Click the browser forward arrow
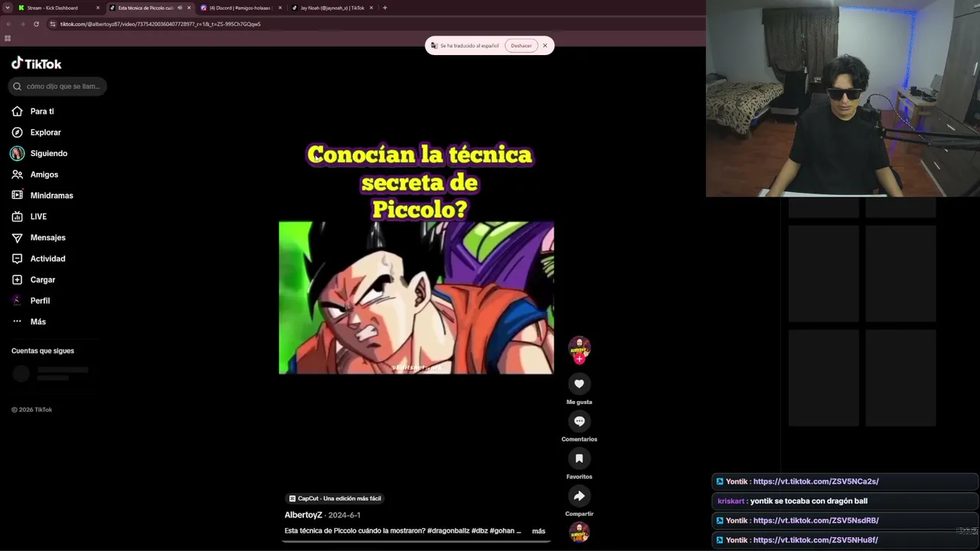Image resolution: width=980 pixels, height=551 pixels. pyautogui.click(x=22, y=24)
